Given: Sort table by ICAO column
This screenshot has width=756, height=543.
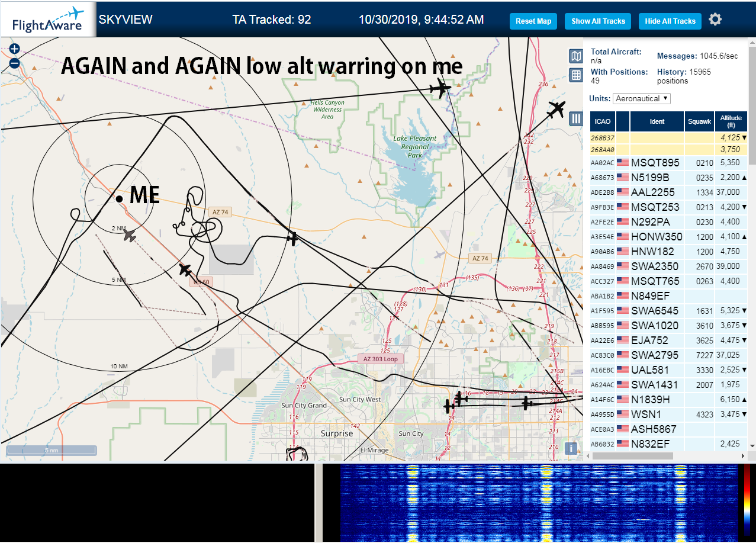Looking at the screenshot, I should 603,121.
